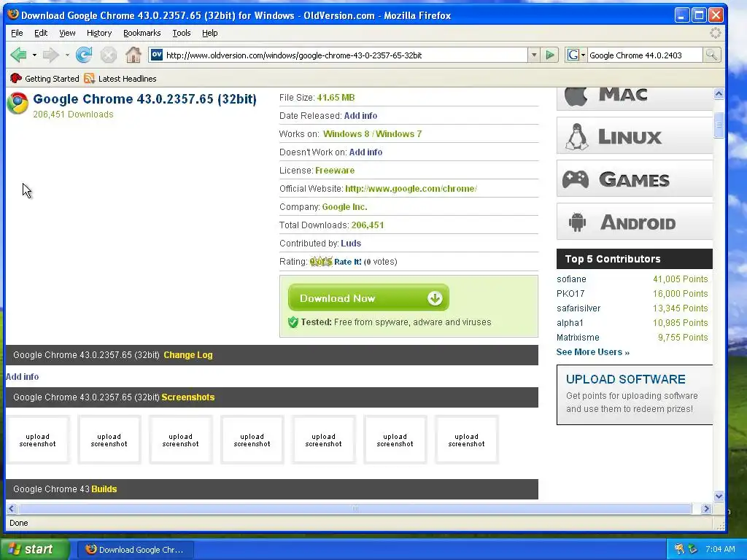Click the green Tested shield icon

pyautogui.click(x=293, y=322)
